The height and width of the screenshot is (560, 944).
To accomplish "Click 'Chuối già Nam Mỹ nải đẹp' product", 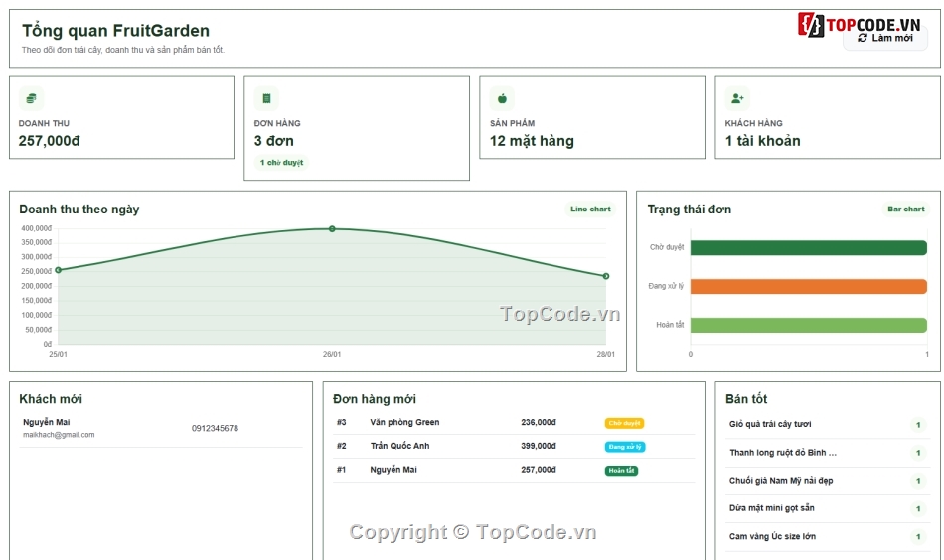I will pos(781,480).
